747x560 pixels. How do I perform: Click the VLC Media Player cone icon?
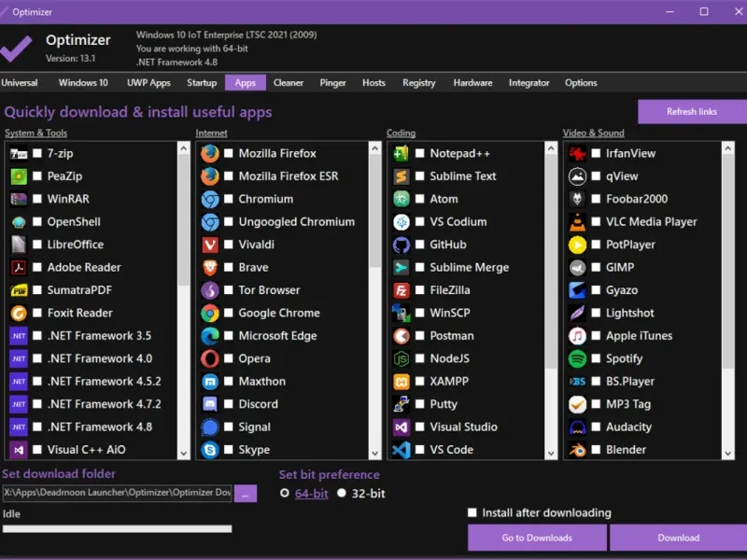[x=577, y=222]
